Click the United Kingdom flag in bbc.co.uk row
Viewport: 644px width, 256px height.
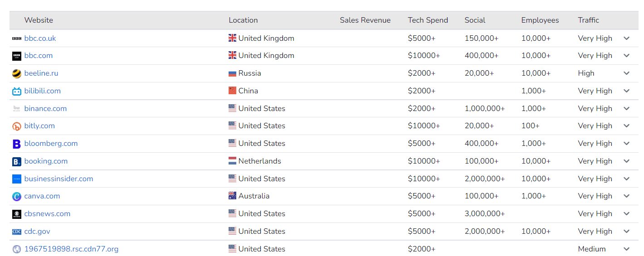pos(233,39)
